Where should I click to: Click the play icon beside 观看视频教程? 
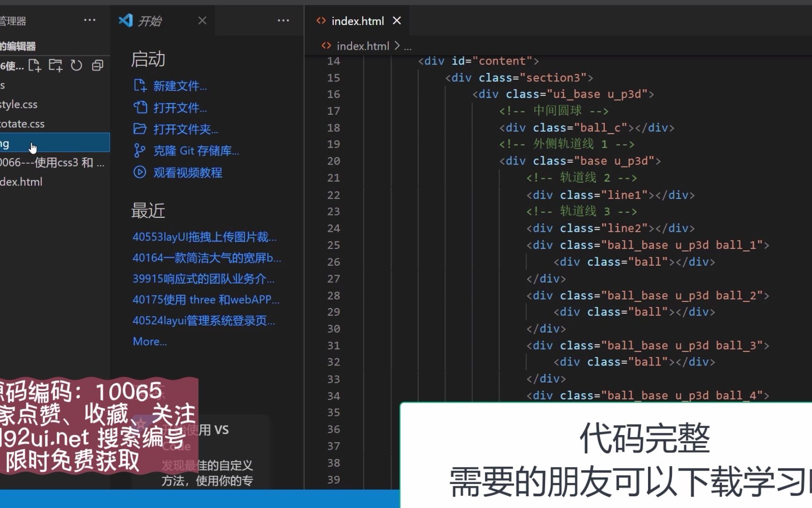tap(140, 172)
